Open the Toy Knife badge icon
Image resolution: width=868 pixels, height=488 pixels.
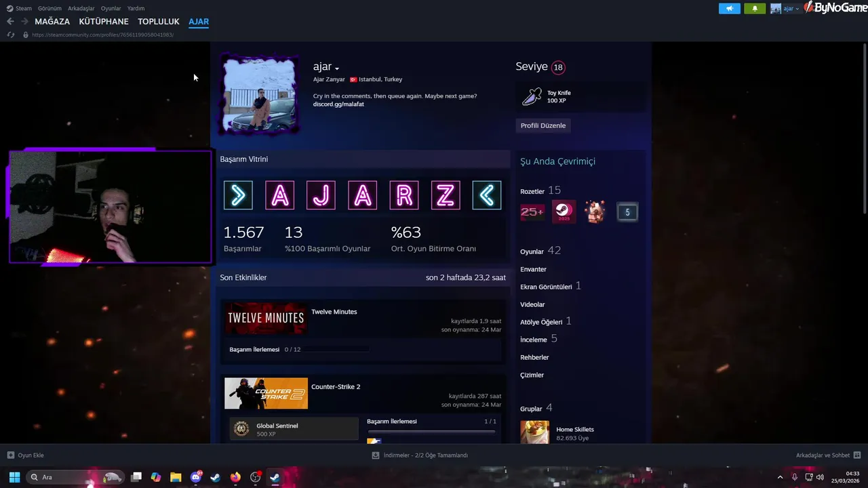pyautogui.click(x=532, y=97)
